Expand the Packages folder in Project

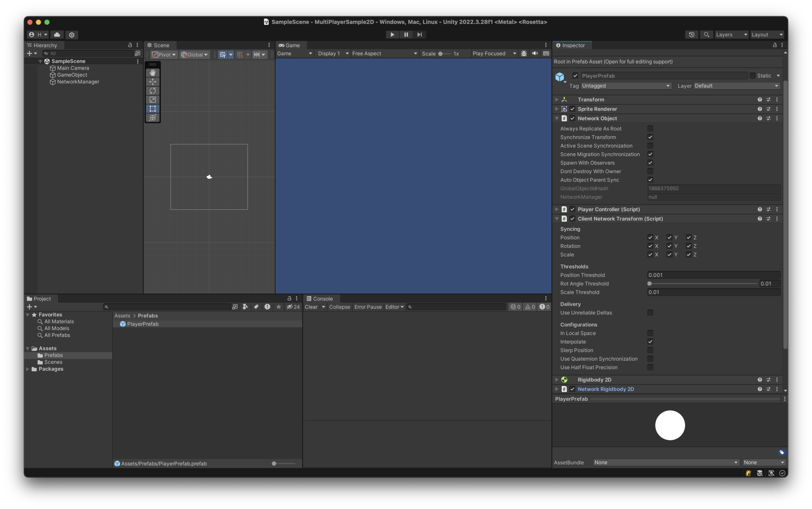pos(28,369)
